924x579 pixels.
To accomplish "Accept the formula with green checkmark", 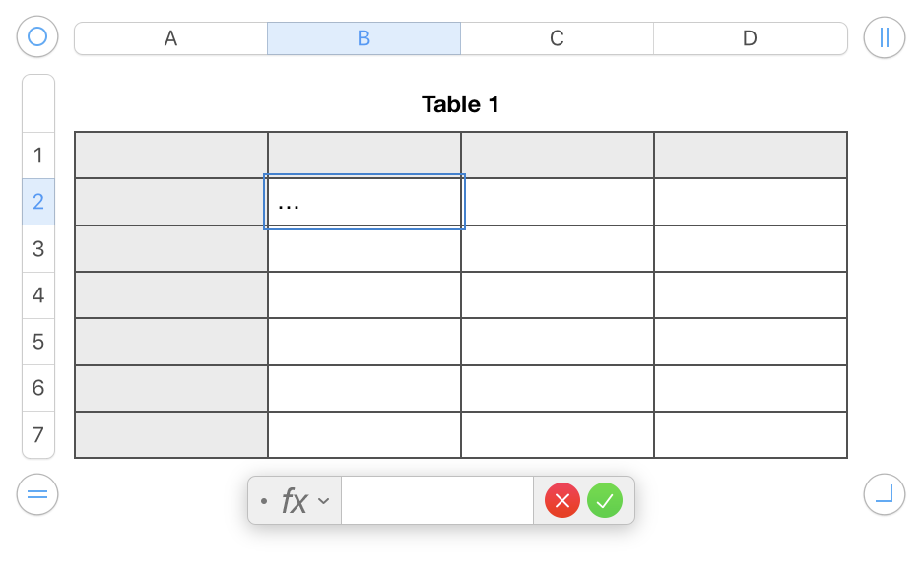I will [x=605, y=501].
